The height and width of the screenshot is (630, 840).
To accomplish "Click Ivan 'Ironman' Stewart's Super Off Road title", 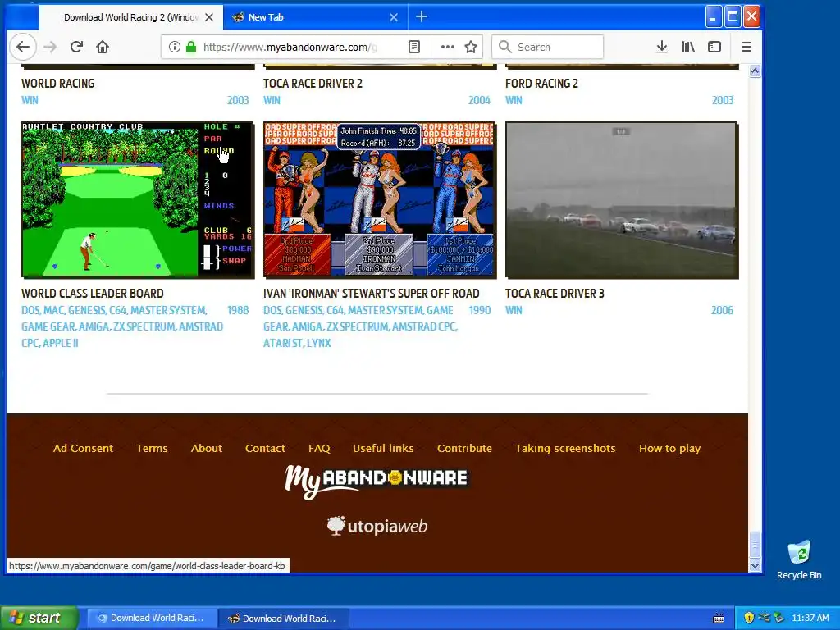I will [372, 294].
